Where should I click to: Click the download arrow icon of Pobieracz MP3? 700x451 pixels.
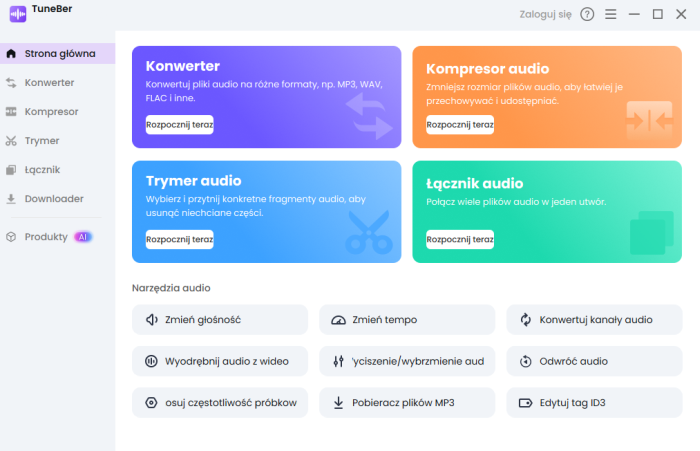338,403
